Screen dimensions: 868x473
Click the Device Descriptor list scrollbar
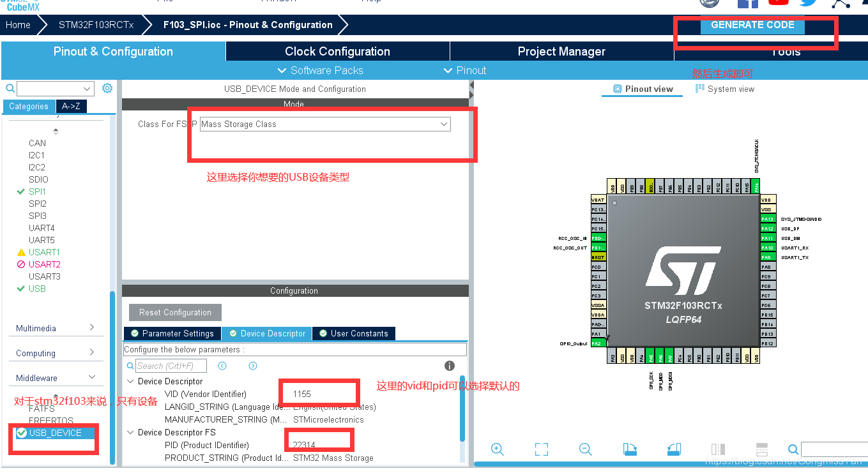pyautogui.click(x=462, y=409)
